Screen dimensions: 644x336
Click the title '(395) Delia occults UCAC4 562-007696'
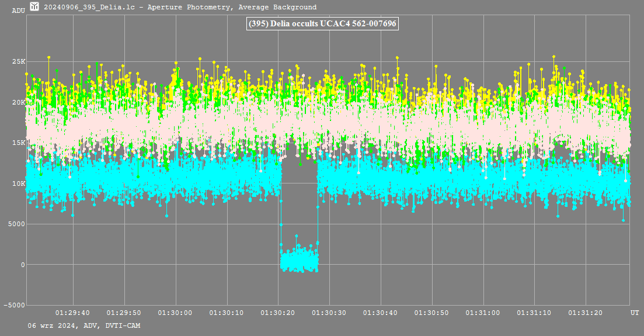click(322, 23)
